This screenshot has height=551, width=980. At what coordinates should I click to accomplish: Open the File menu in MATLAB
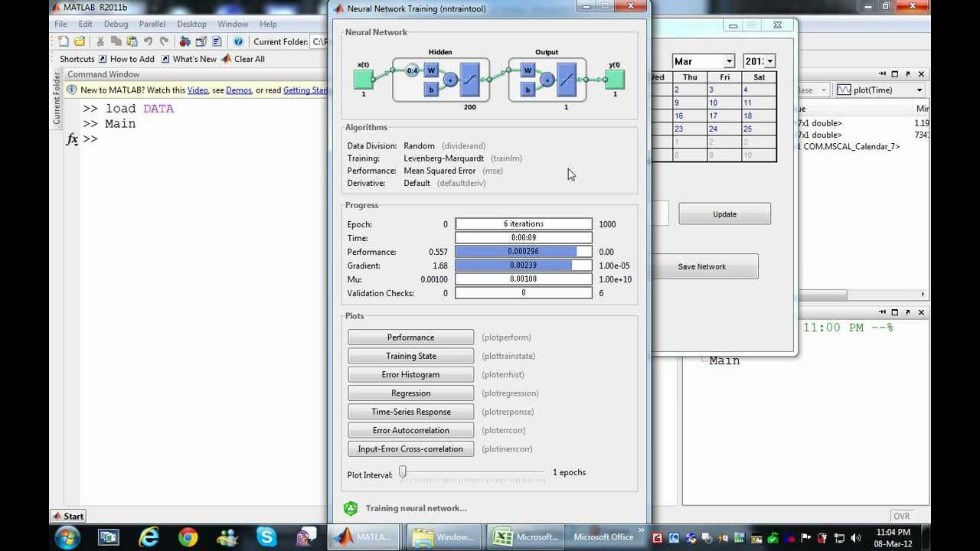(60, 24)
